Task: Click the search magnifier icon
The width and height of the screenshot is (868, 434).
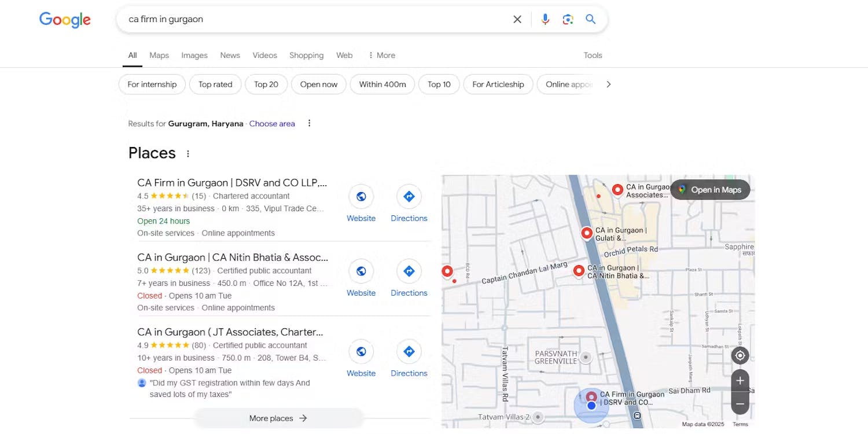Action: 590,19
